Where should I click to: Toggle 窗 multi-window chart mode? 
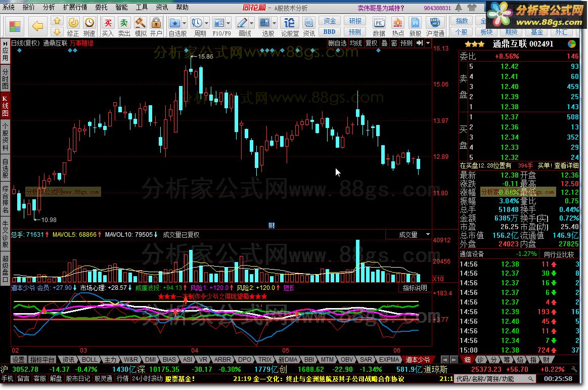(394, 43)
